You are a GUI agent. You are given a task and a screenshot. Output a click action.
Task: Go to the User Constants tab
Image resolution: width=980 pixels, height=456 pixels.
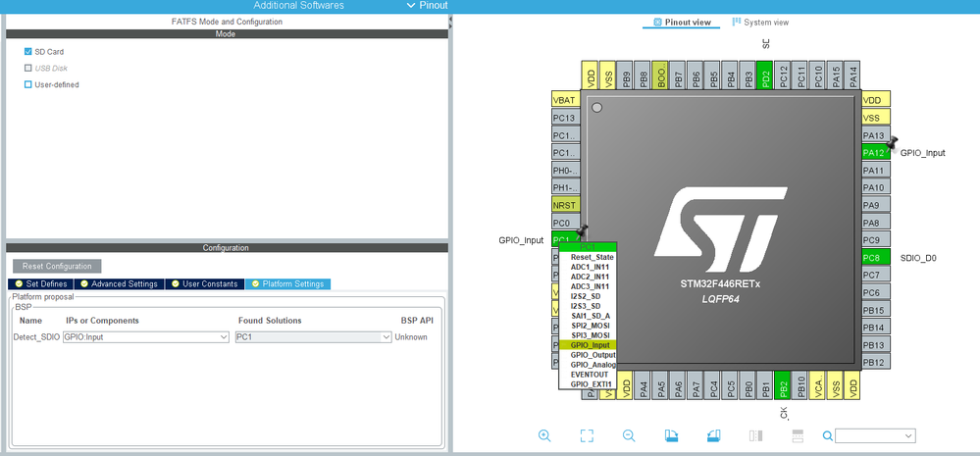[204, 284]
